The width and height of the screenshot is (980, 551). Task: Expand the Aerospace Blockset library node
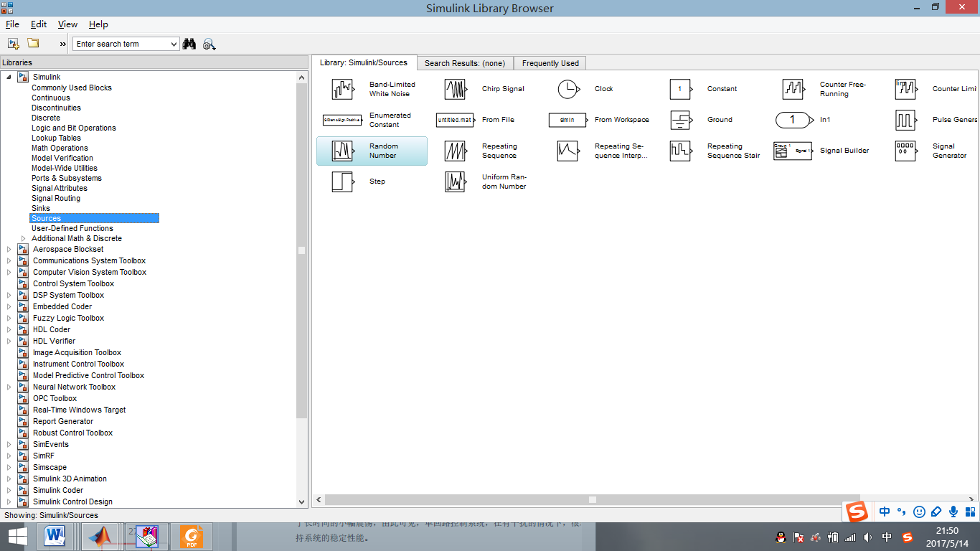click(x=9, y=249)
